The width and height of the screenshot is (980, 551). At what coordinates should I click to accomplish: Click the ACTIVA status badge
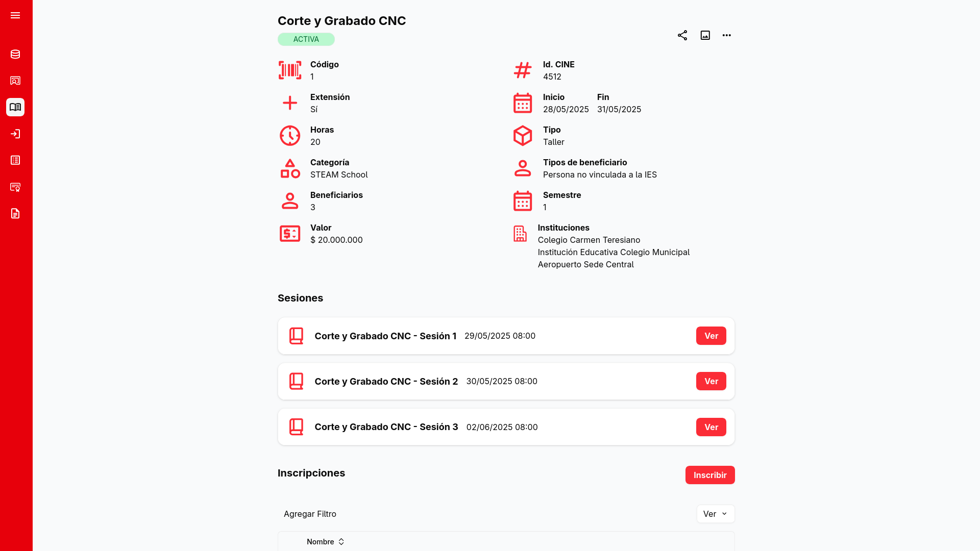click(306, 39)
